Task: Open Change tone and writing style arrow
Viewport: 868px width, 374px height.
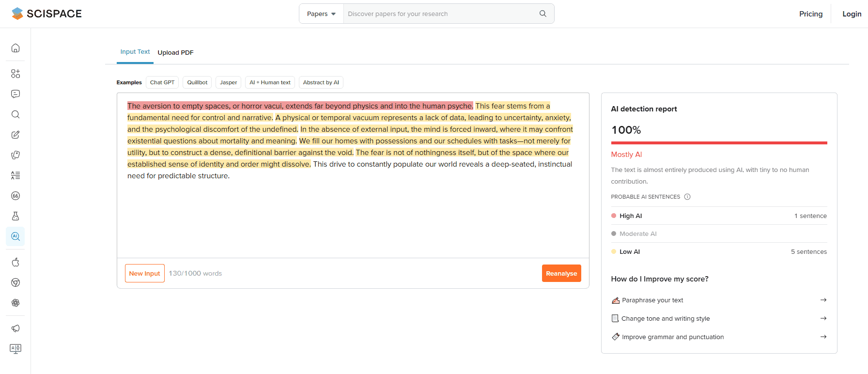Action: pos(823,318)
